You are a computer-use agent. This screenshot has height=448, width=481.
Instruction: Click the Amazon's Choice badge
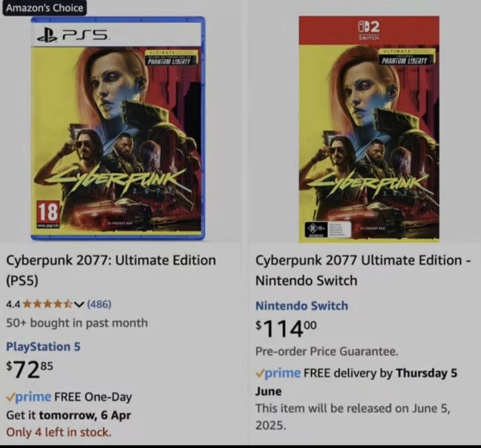point(45,7)
